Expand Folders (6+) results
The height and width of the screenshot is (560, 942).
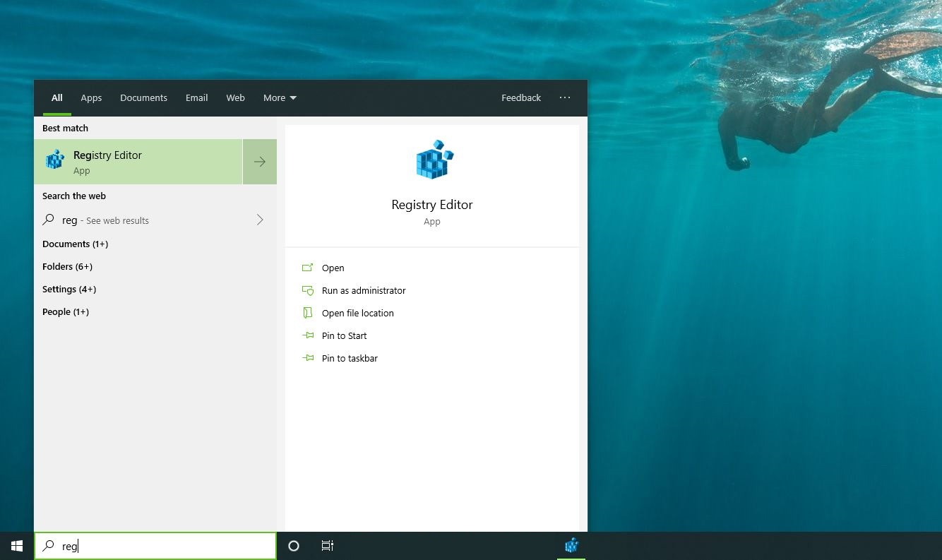tap(67, 266)
